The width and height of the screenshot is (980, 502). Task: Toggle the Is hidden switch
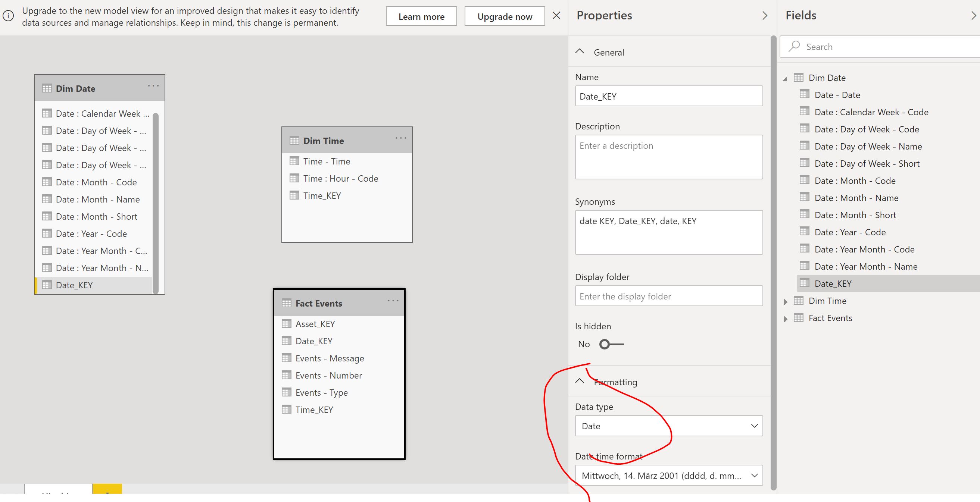(x=611, y=344)
